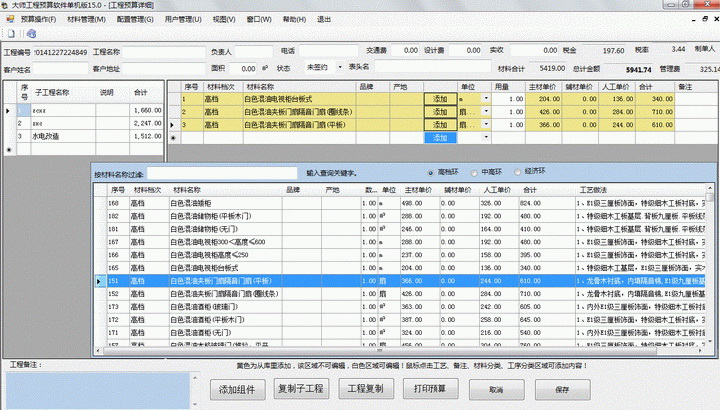Click the 设计费 value field
The height and width of the screenshot is (410, 720).
coord(465,50)
